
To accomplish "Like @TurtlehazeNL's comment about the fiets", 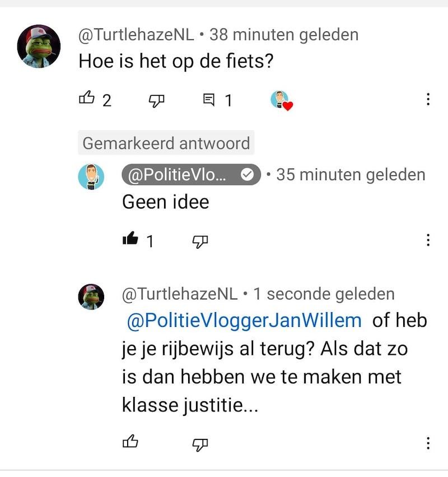I will click(x=87, y=99).
